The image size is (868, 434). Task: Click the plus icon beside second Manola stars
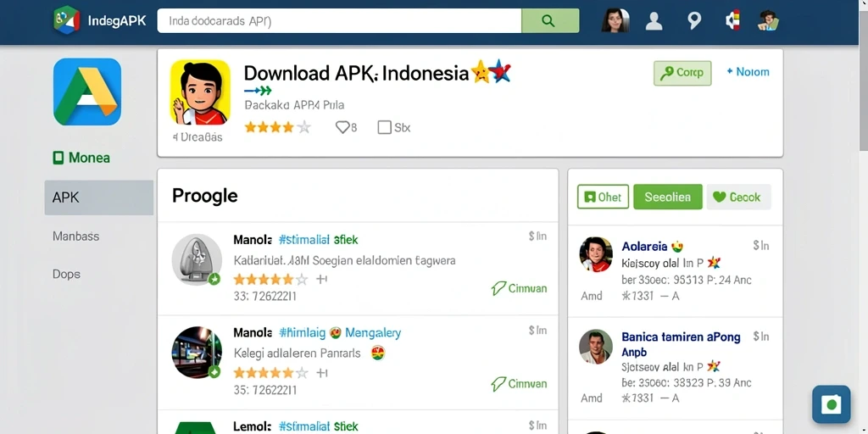click(321, 373)
